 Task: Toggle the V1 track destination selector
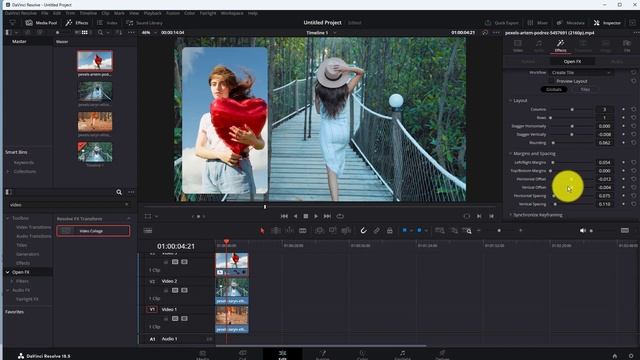152,309
